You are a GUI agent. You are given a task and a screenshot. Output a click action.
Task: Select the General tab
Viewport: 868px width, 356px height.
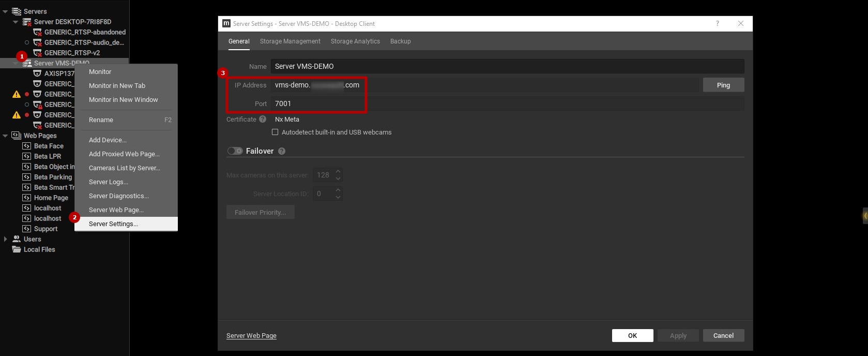[x=239, y=41]
